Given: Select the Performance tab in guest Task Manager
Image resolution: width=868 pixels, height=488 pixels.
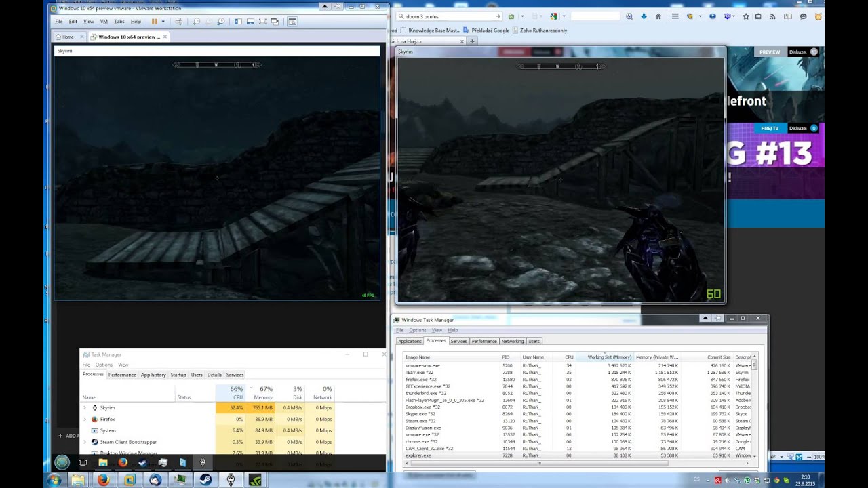Looking at the screenshot, I should [122, 375].
